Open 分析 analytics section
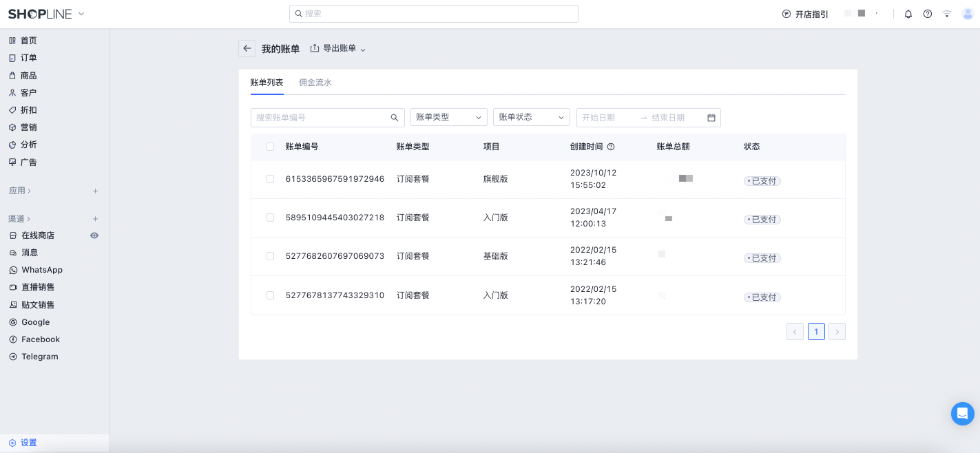The width and height of the screenshot is (980, 453). pos(28,145)
